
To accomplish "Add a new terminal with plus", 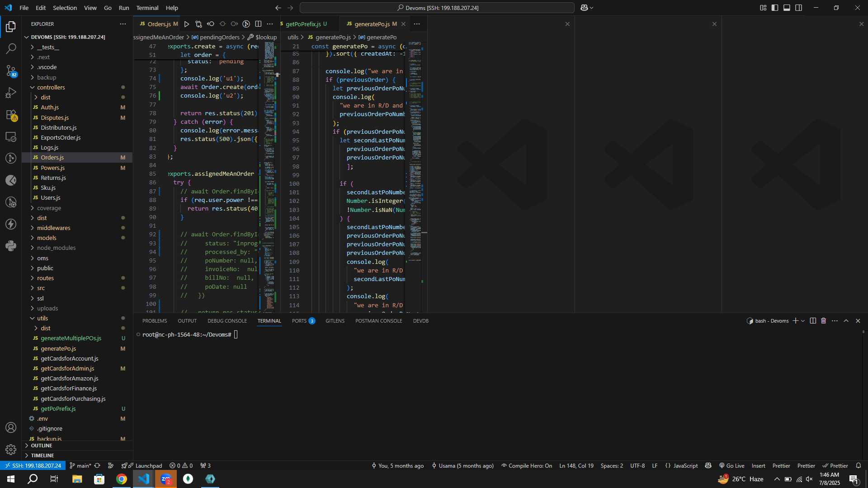I will pos(795,321).
